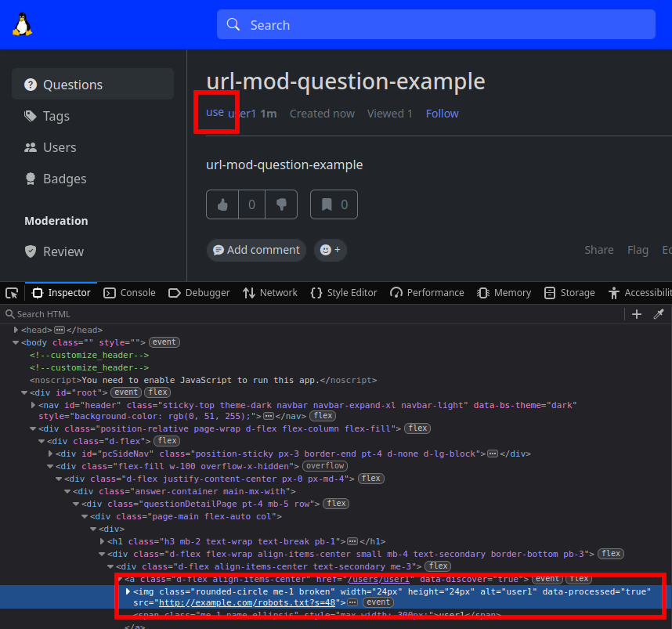Screen dimensions: 672x629
Task: Toggle flex badge on questionDetailPage div
Action: 336,504
